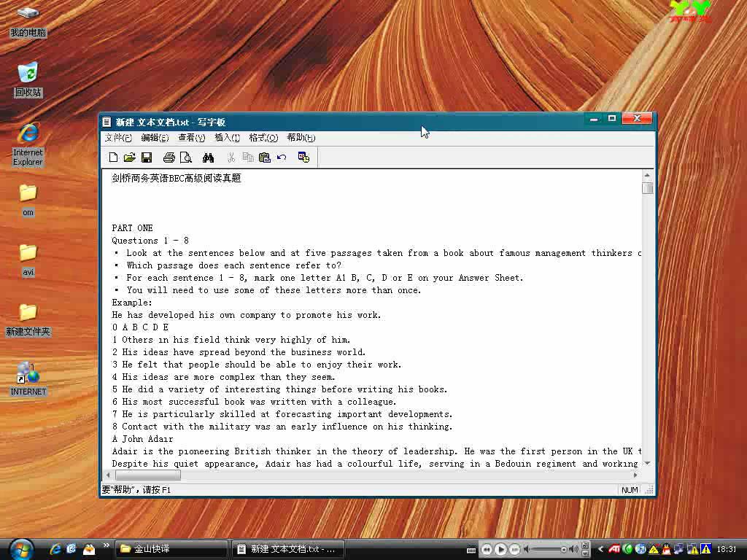Open the 编辑(E) menu
This screenshot has height=560, width=747.
tap(155, 138)
